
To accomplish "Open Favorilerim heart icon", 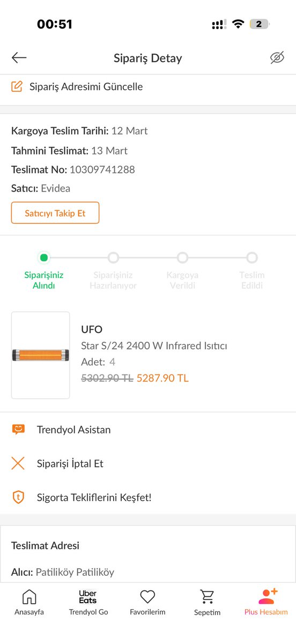I will click(x=147, y=596).
